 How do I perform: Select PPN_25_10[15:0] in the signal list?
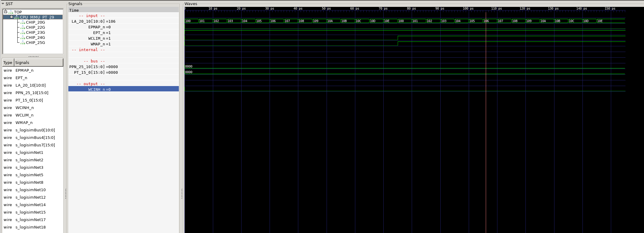click(x=33, y=93)
